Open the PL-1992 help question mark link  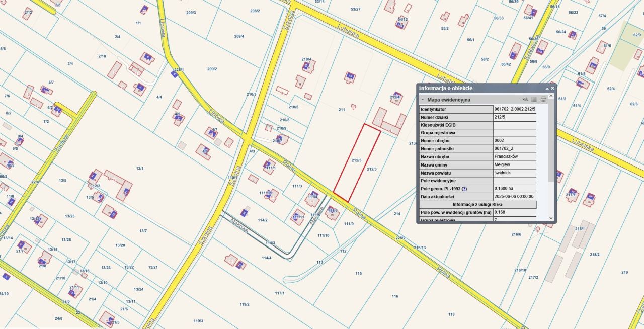point(464,189)
